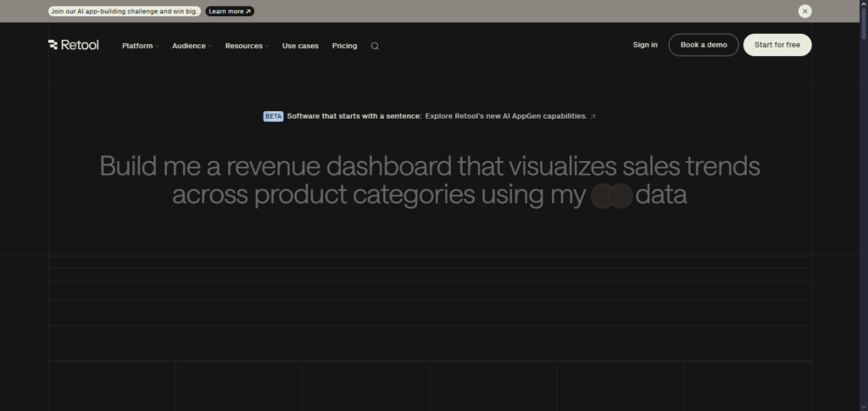The image size is (868, 411).
Task: Click the Retool logo in the header
Action: 74,46
